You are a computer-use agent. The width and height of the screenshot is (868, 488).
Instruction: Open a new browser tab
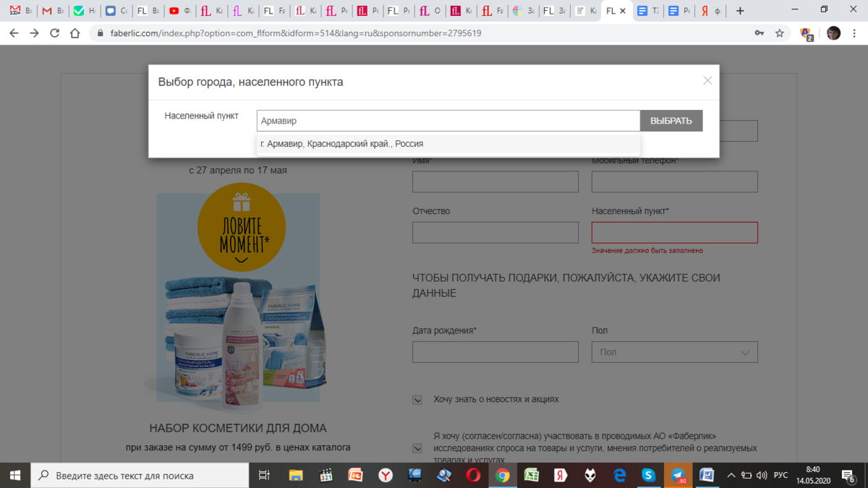[x=740, y=11]
